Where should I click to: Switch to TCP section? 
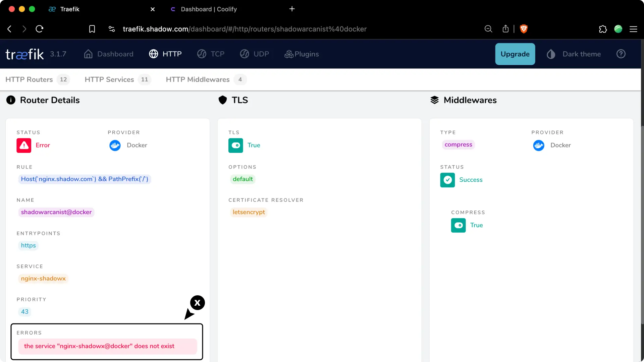coord(211,54)
